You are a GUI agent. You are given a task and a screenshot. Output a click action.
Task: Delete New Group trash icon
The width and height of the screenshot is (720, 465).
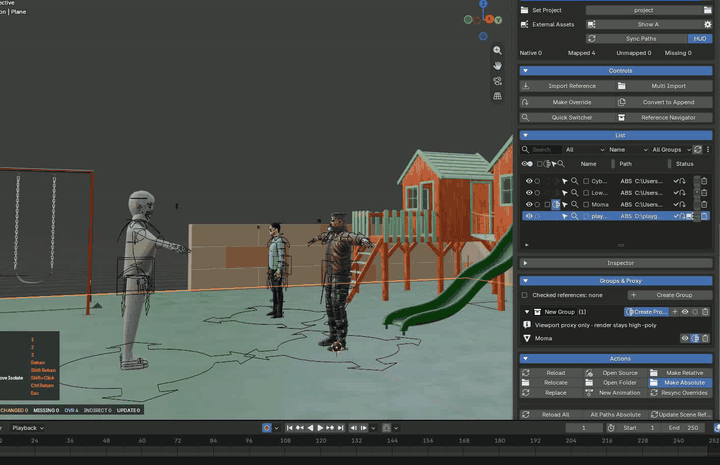tap(705, 312)
